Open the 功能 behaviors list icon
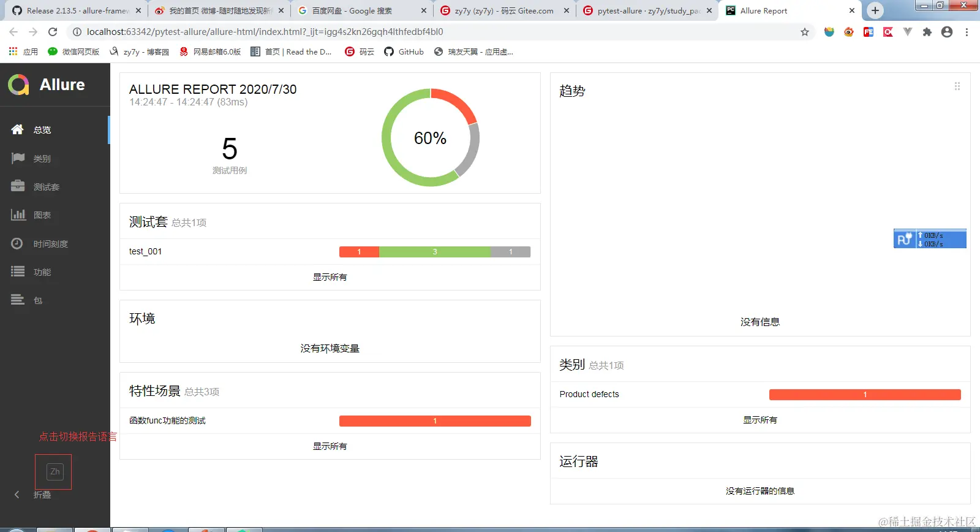The image size is (980, 532). pos(18,272)
